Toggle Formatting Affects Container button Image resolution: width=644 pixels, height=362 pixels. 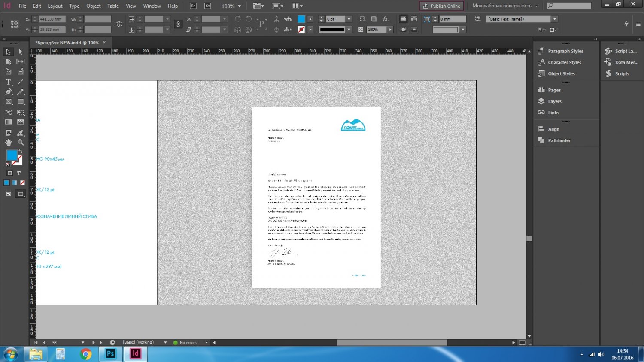(x=9, y=173)
